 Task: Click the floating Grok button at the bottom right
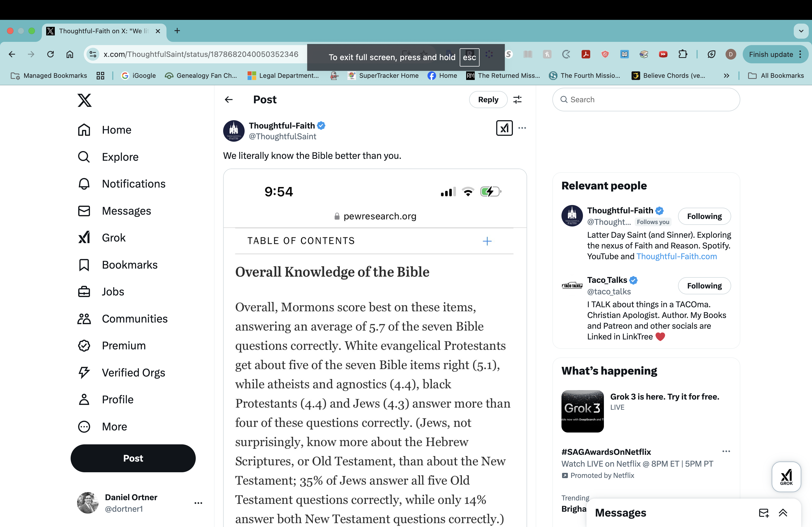(x=786, y=477)
